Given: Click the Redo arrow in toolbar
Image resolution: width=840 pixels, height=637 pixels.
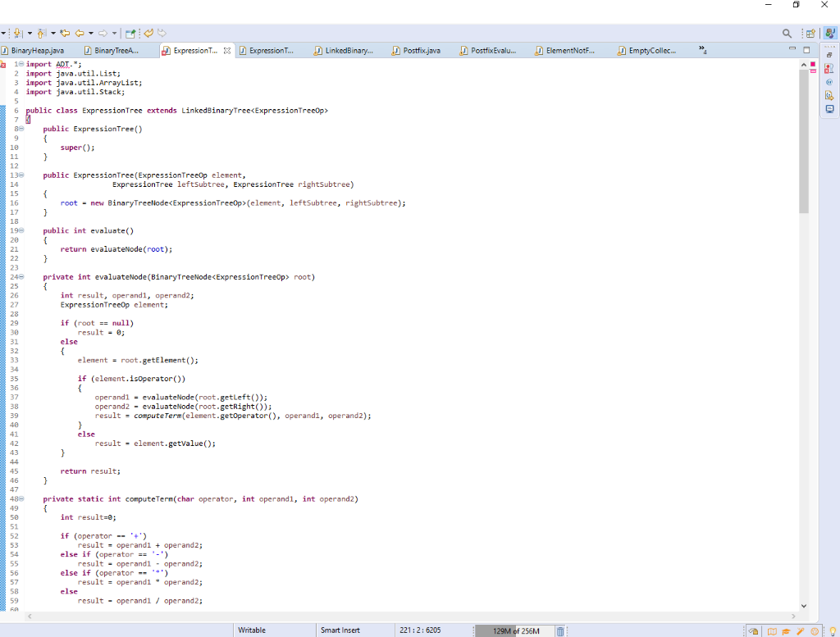Looking at the screenshot, I should click(x=160, y=33).
